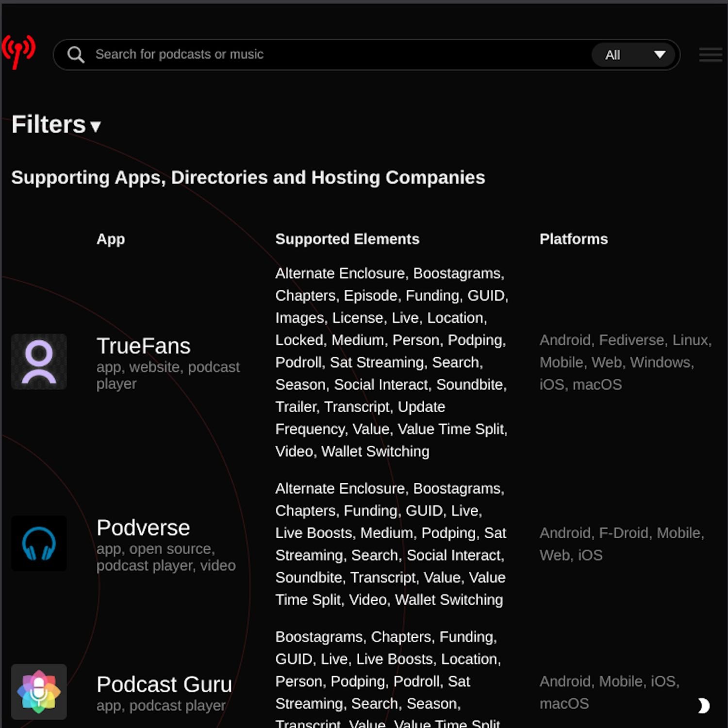Image resolution: width=728 pixels, height=728 pixels.
Task: Click the TrueFans app icon
Action: [x=39, y=362]
